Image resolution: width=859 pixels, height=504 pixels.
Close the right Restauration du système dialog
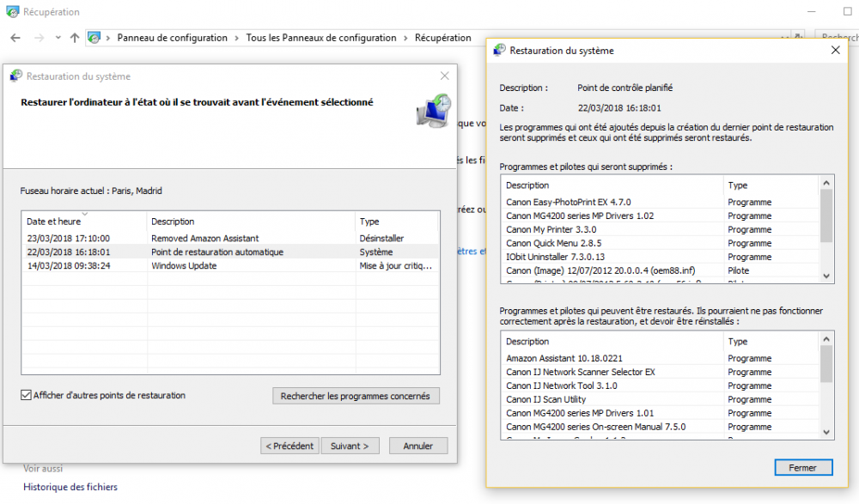pos(835,51)
